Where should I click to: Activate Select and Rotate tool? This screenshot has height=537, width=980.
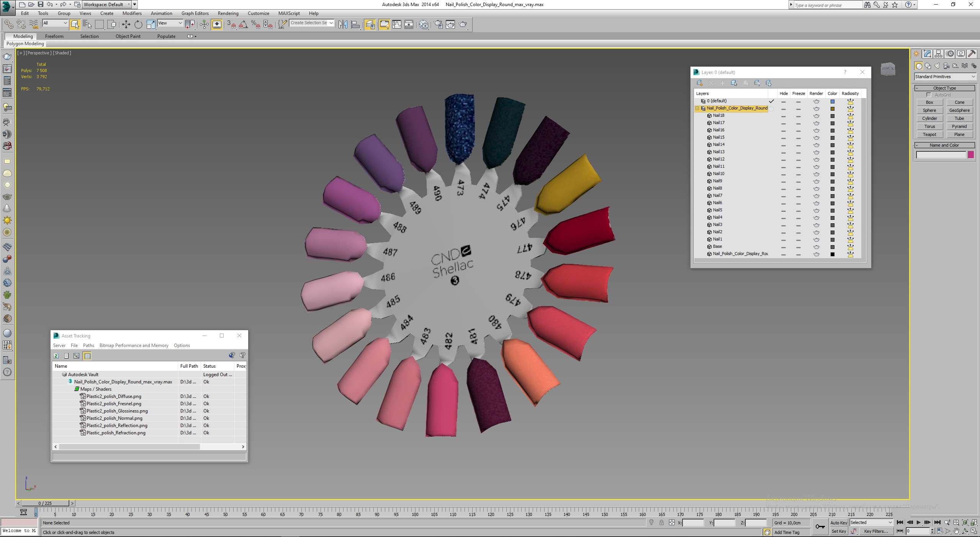click(x=138, y=25)
